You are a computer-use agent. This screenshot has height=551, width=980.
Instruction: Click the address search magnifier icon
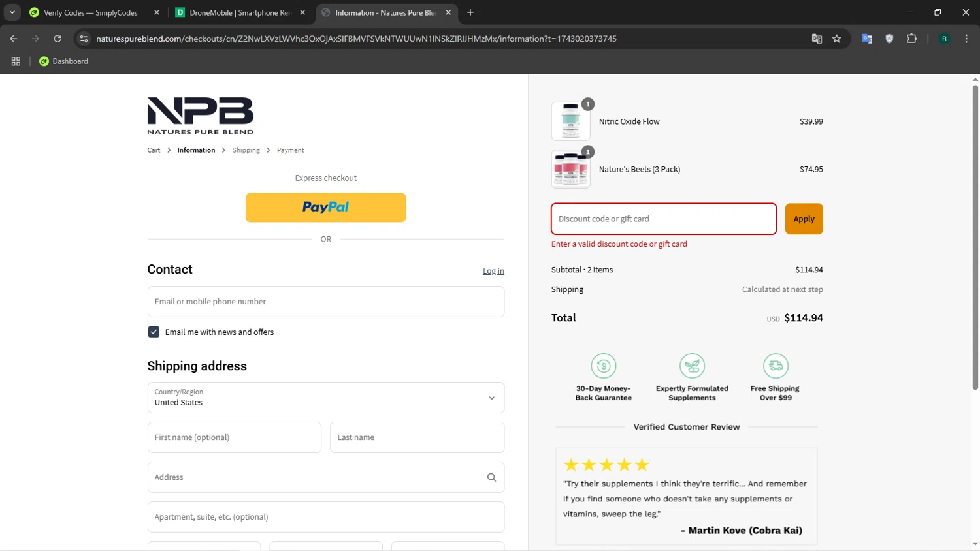[x=491, y=477]
